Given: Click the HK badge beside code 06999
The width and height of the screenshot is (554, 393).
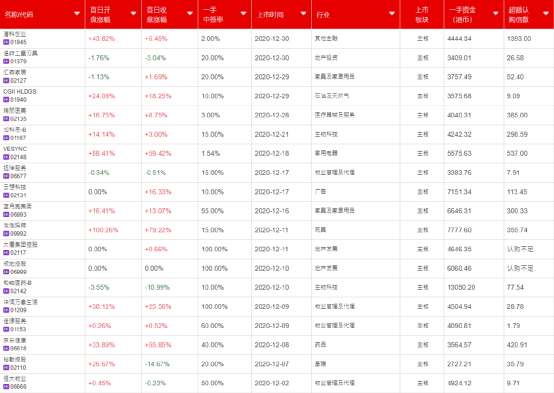Looking at the screenshot, I should click(6, 272).
